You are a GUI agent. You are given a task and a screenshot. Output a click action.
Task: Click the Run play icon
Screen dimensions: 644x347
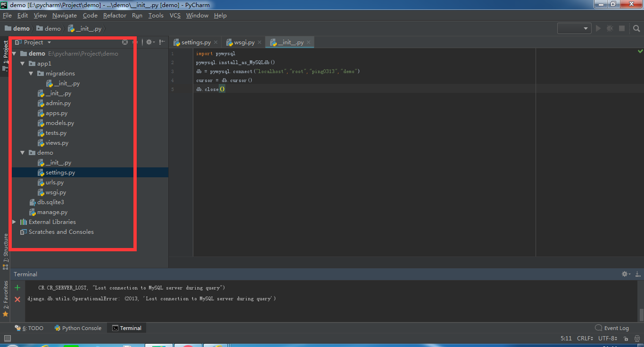coord(598,28)
